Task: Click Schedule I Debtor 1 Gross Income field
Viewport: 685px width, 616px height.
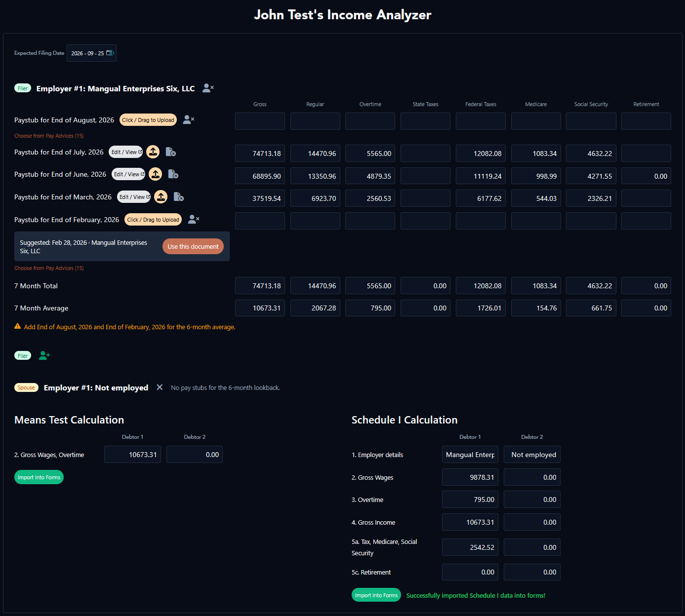Action: pyautogui.click(x=470, y=522)
